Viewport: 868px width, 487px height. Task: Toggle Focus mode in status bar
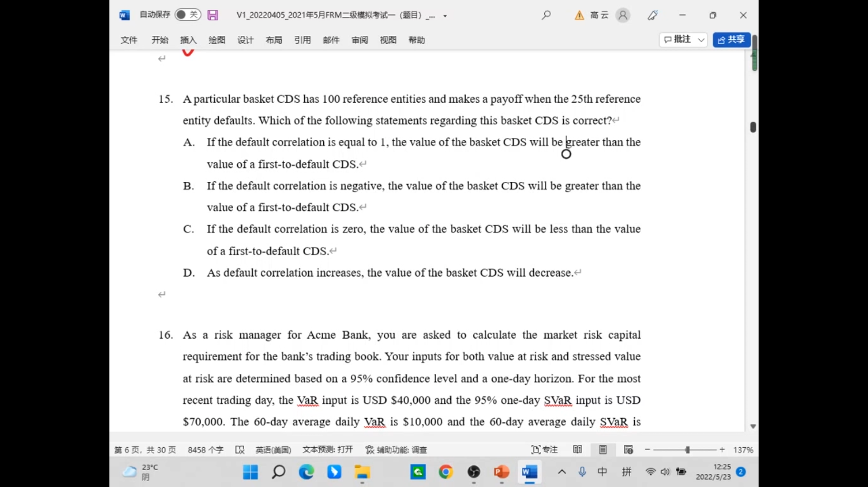(x=544, y=449)
